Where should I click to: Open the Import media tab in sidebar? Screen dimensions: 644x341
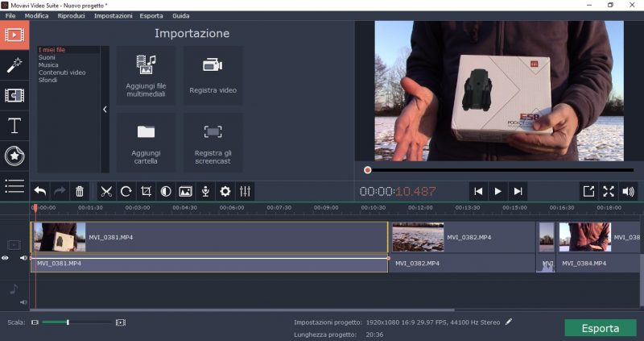pyautogui.click(x=14, y=35)
